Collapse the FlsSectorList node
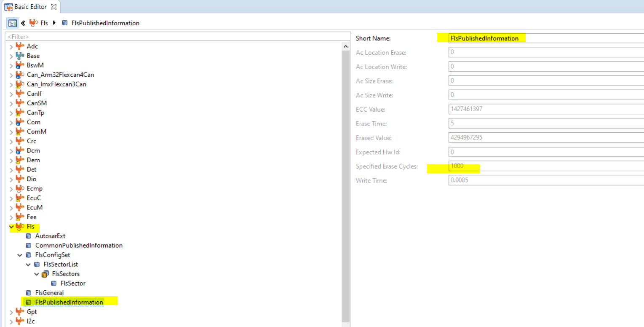 click(28, 264)
